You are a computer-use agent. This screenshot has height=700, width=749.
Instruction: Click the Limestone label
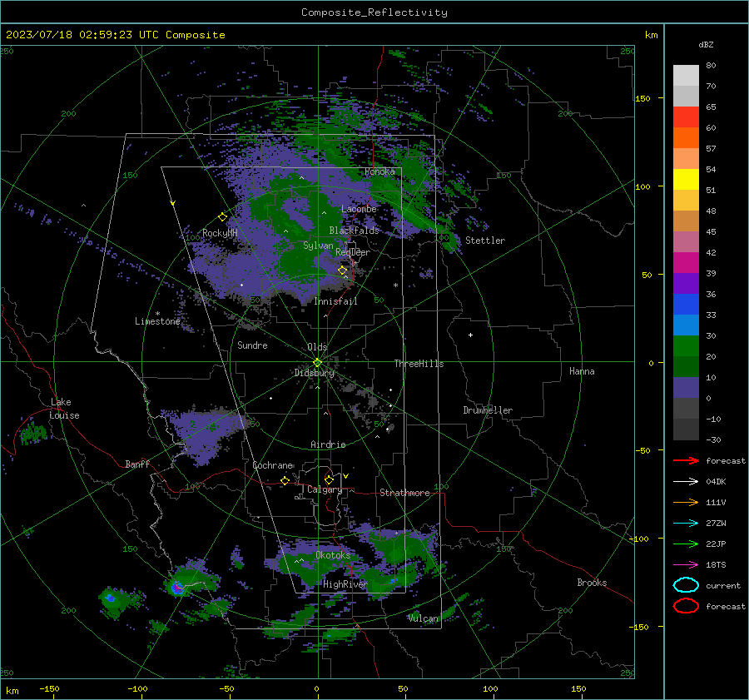[157, 321]
